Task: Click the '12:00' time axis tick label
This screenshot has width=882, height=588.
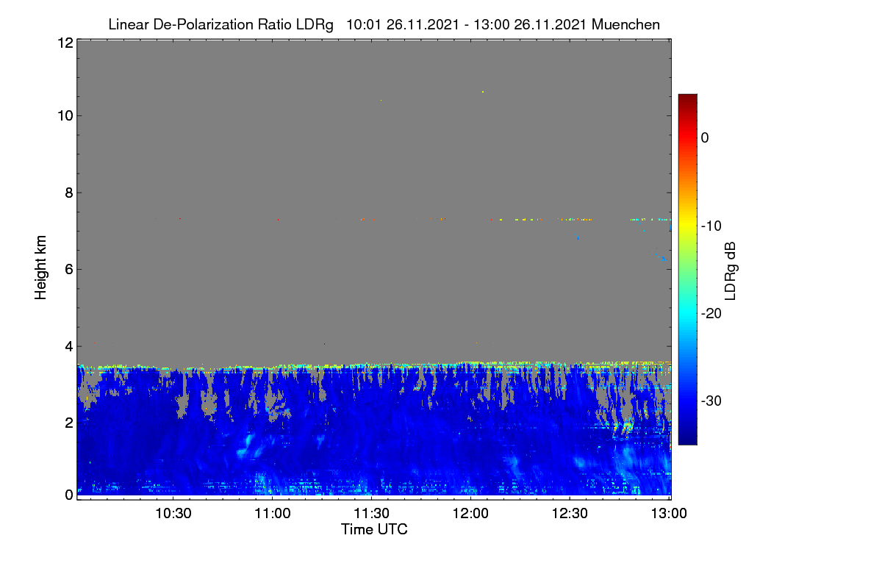Action: click(x=471, y=514)
